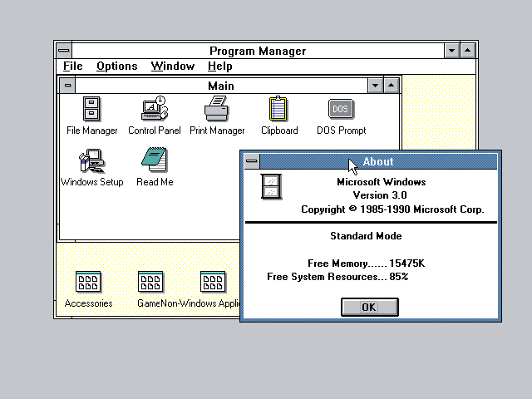Viewport: 532px width, 399px height.
Task: Click the "Free Memory...... 15475K" line
Action: [366, 264]
